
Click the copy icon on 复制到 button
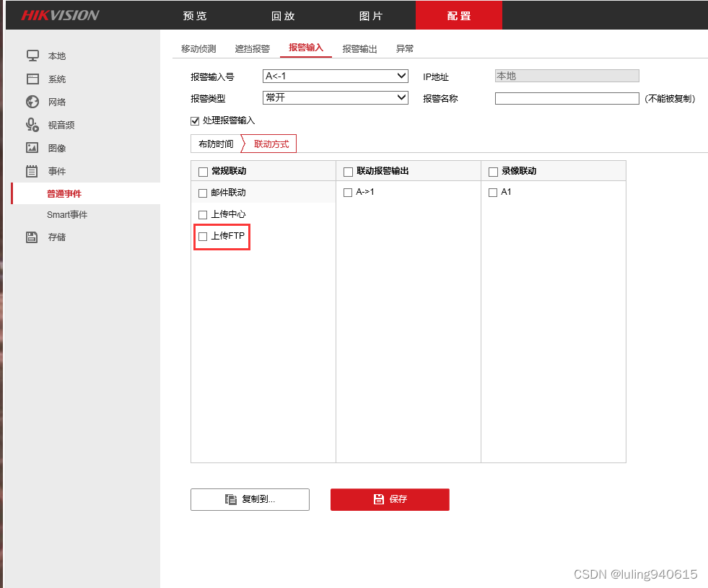(231, 499)
